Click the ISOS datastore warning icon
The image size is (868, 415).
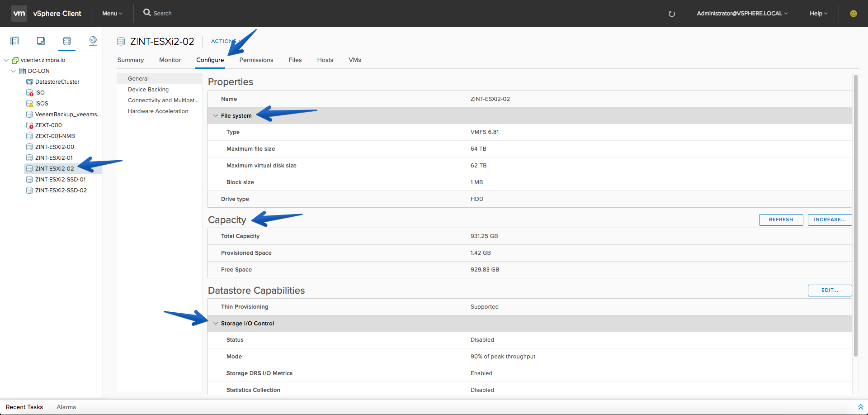pos(29,104)
